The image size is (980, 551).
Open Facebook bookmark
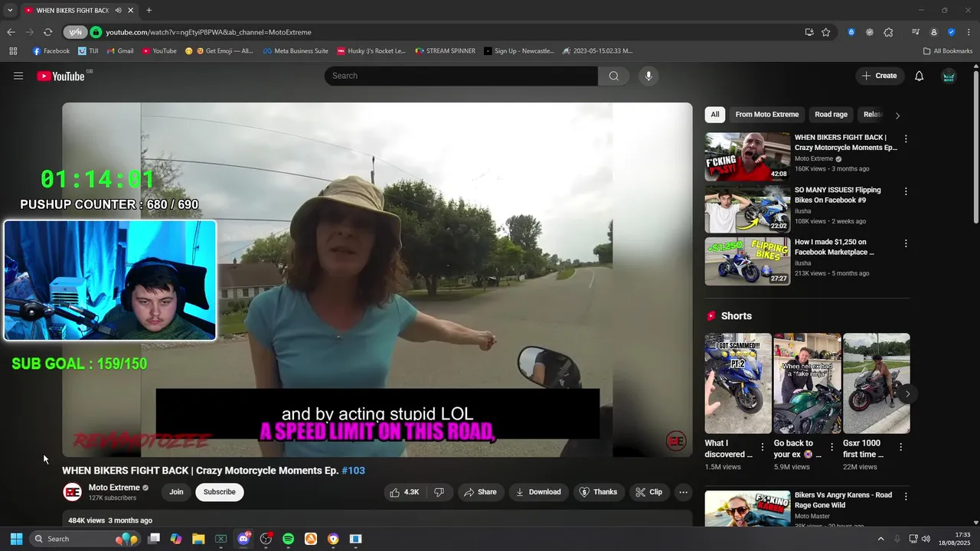[x=51, y=51]
